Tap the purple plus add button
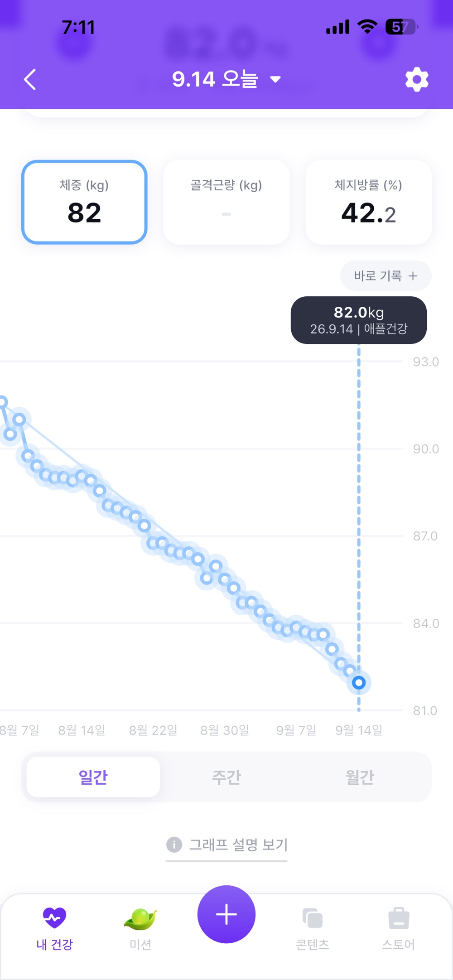The image size is (453, 980). click(226, 914)
